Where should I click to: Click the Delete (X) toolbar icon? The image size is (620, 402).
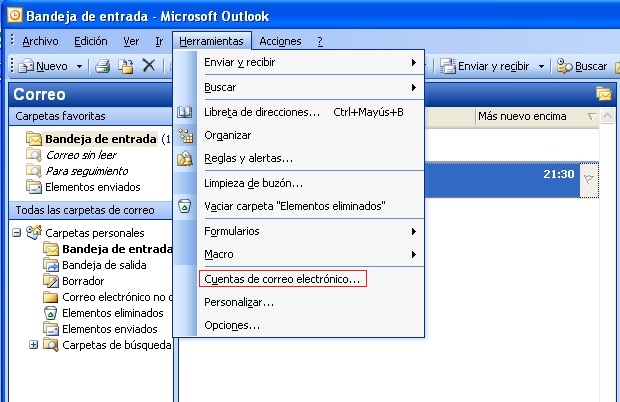click(148, 66)
